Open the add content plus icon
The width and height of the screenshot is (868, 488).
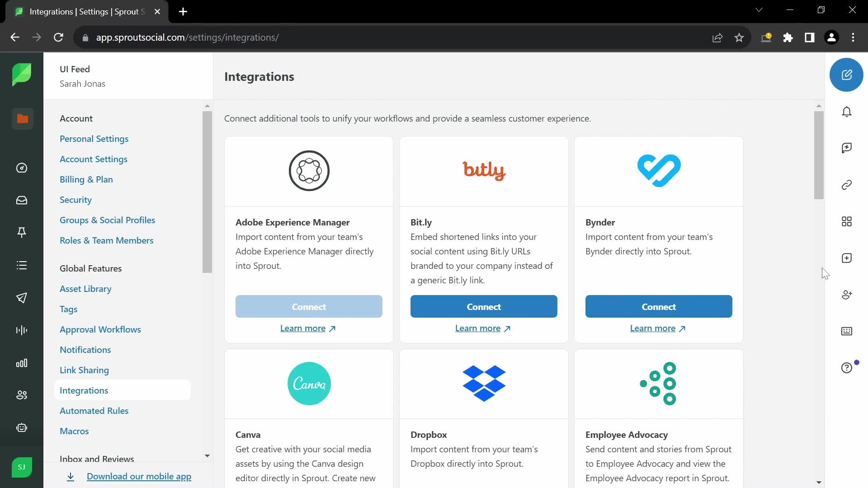click(847, 258)
